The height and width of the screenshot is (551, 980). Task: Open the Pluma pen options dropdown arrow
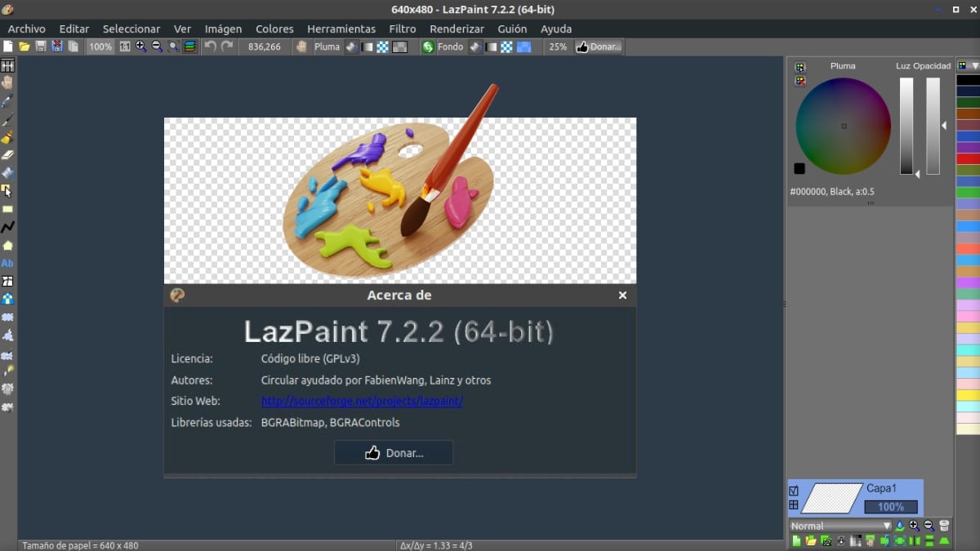(x=352, y=47)
